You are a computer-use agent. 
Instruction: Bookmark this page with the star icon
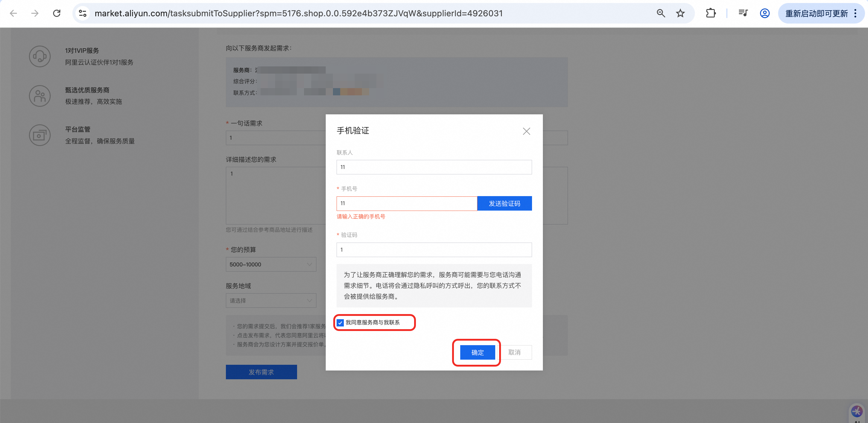point(680,13)
